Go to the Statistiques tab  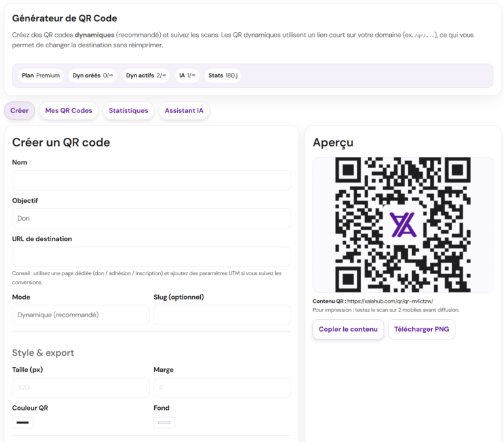pyautogui.click(x=129, y=110)
